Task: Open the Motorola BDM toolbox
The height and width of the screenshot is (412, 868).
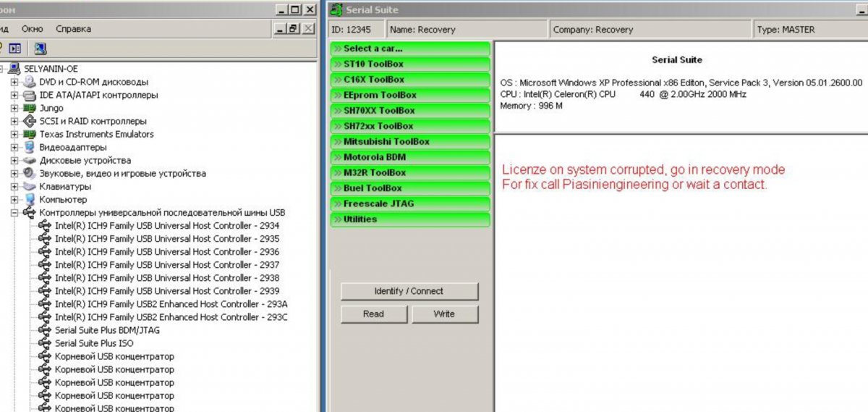Action: (410, 157)
